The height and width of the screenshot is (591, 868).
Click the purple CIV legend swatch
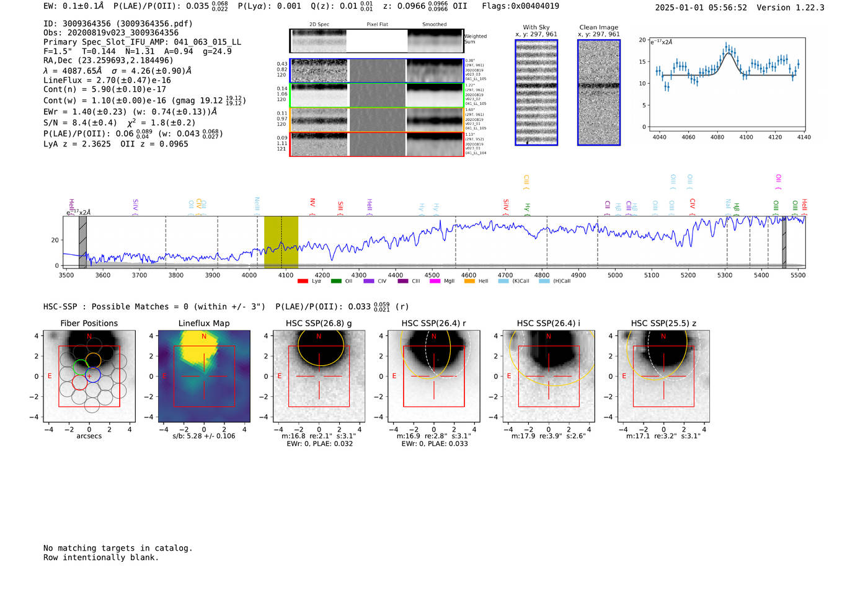click(x=369, y=281)
